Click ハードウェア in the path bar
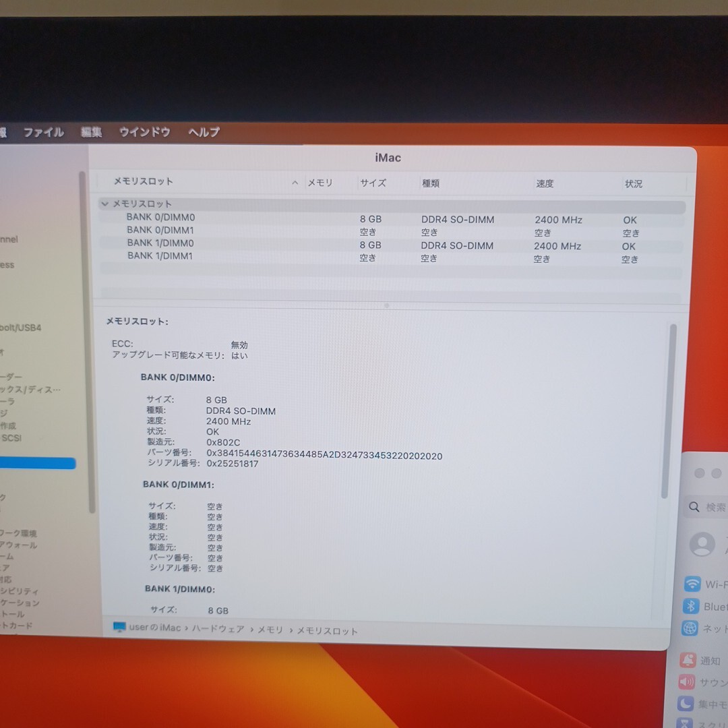Screen dimensions: 728x728 click(x=218, y=629)
